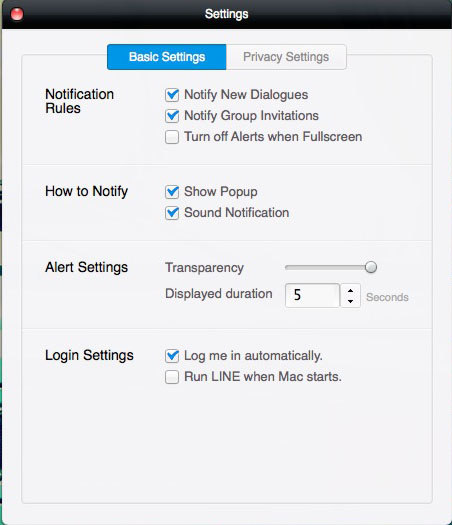
Task: Disable the Show Popup checkbox
Action: [x=172, y=192]
